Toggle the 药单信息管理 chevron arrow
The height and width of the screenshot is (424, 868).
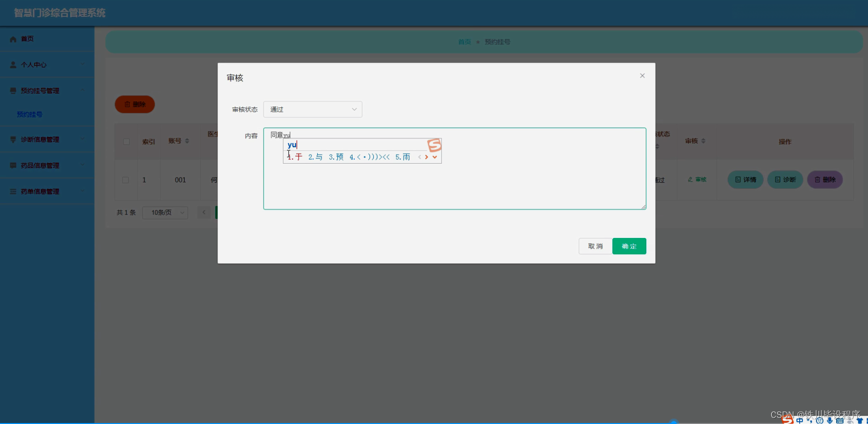pyautogui.click(x=83, y=191)
